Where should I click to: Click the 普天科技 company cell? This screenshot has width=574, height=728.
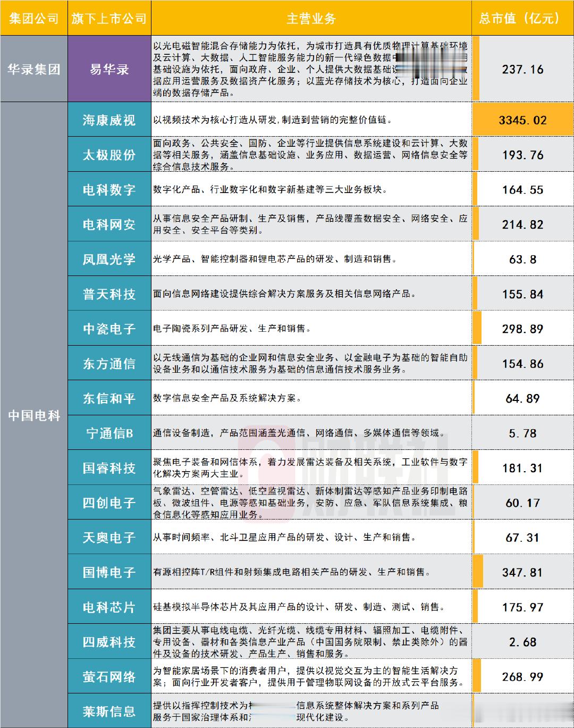tap(109, 294)
